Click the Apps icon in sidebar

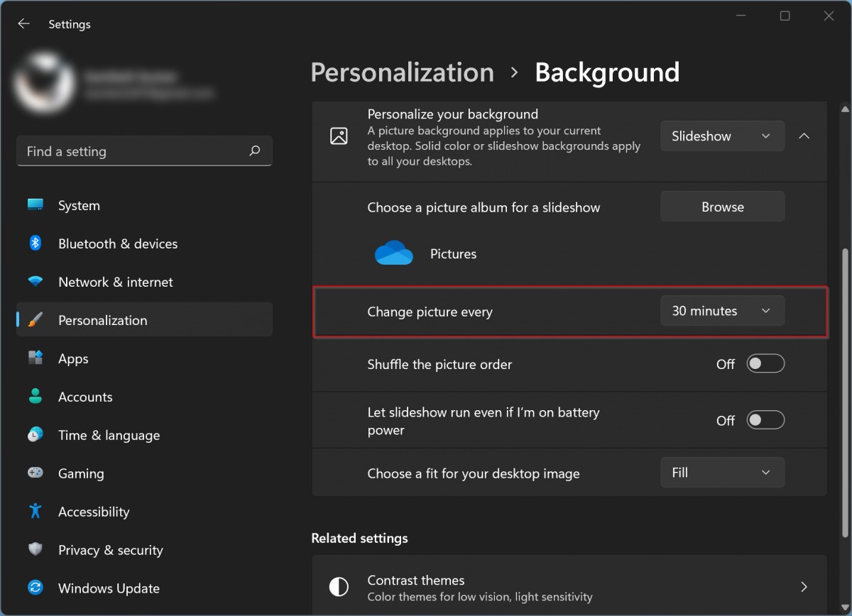click(35, 358)
